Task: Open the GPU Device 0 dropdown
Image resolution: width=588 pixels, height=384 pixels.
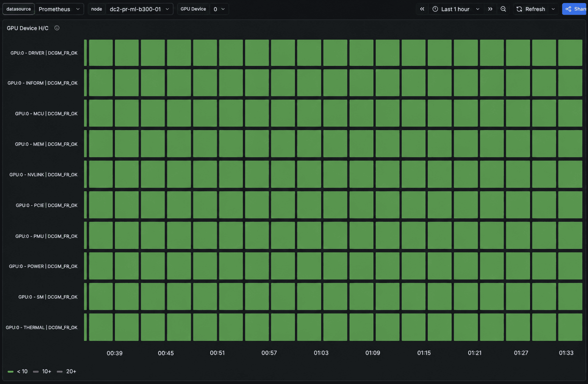Action: click(219, 9)
